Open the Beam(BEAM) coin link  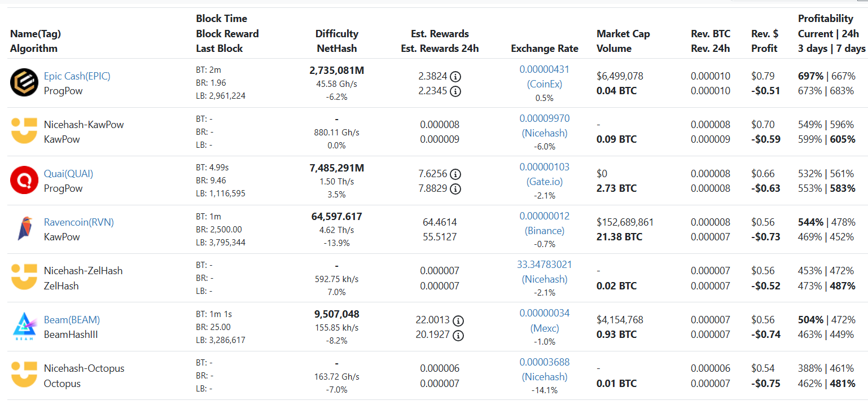point(72,320)
